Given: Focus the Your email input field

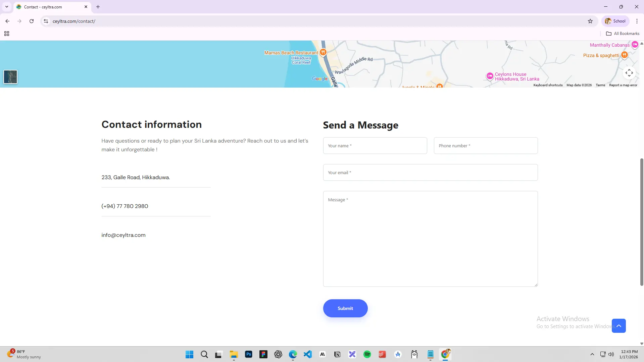Looking at the screenshot, I should tap(430, 172).
